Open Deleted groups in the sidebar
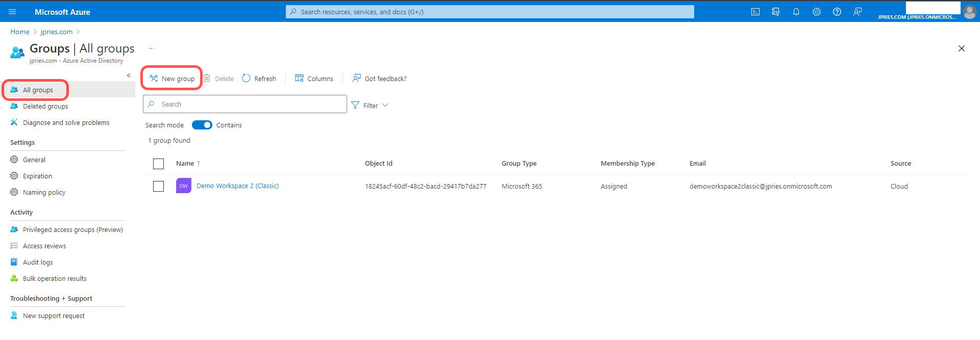The image size is (980, 340). pos(45,106)
